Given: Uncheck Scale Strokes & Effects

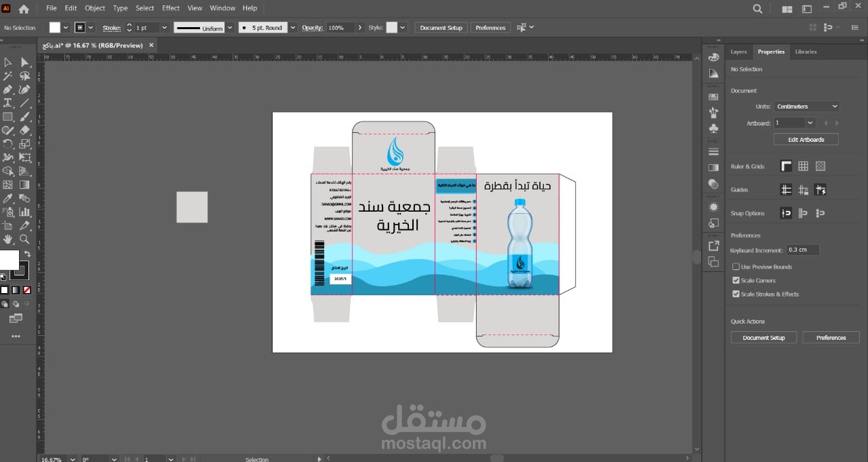Looking at the screenshot, I should coord(736,294).
